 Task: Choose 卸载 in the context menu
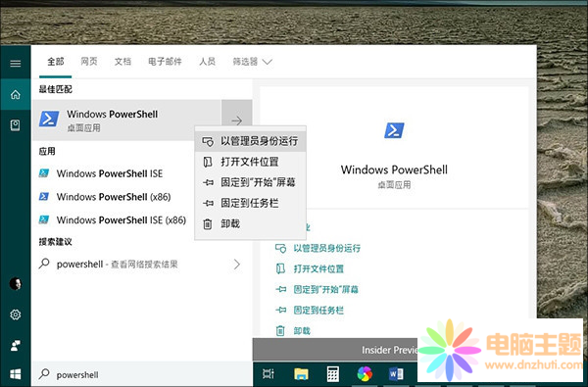(x=251, y=224)
